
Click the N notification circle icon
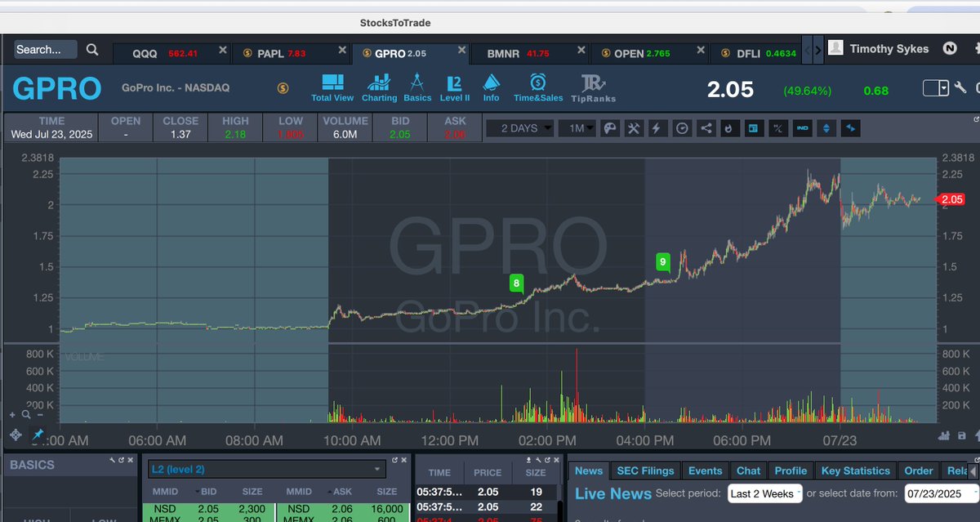(x=950, y=49)
